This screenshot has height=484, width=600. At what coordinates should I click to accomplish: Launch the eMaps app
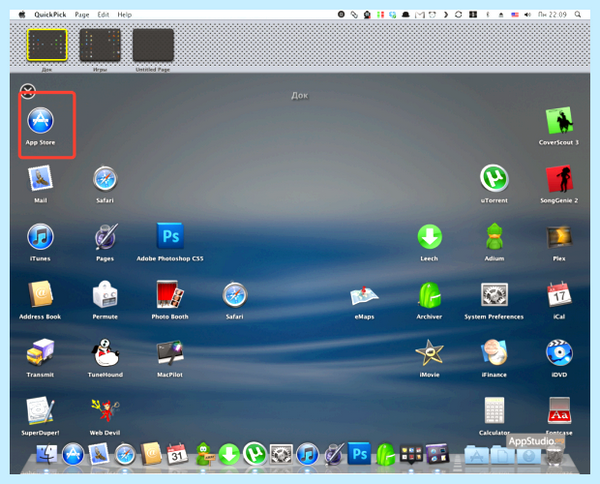pos(364,296)
